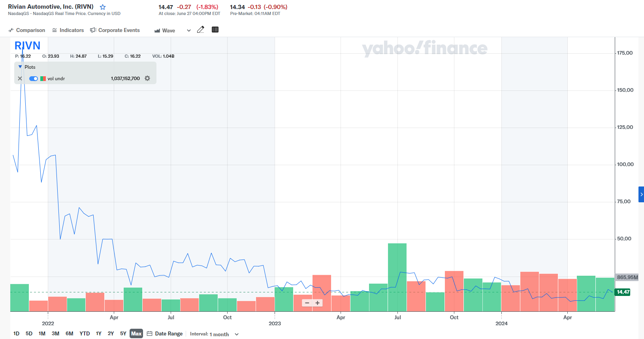644x339 pixels.
Task: Open the Comparison tool
Action: pyautogui.click(x=27, y=30)
